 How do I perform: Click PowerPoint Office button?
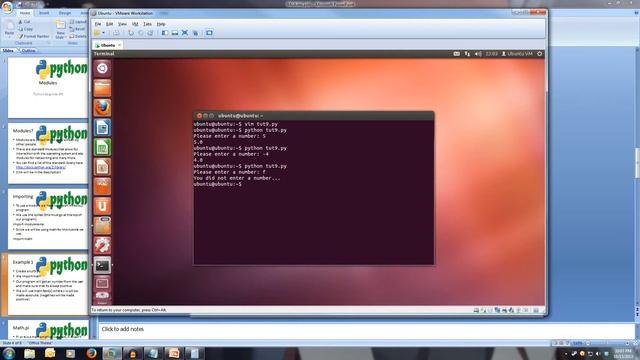[x=7, y=8]
